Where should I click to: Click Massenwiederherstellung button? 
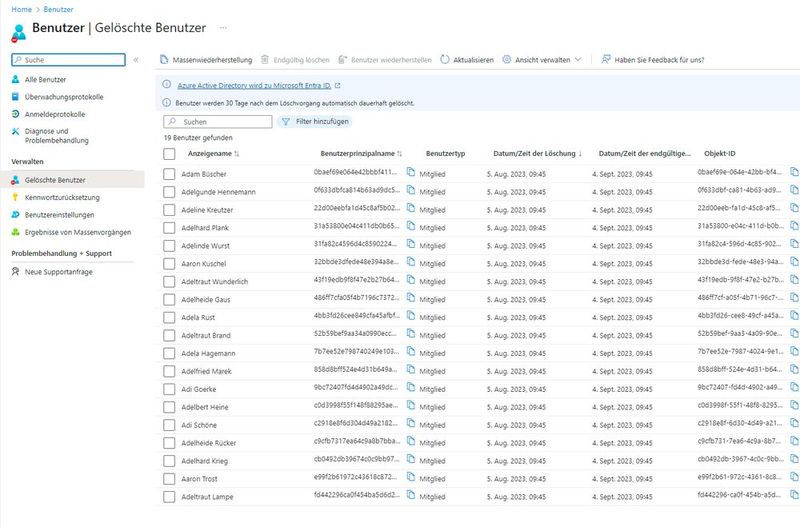coord(206,60)
